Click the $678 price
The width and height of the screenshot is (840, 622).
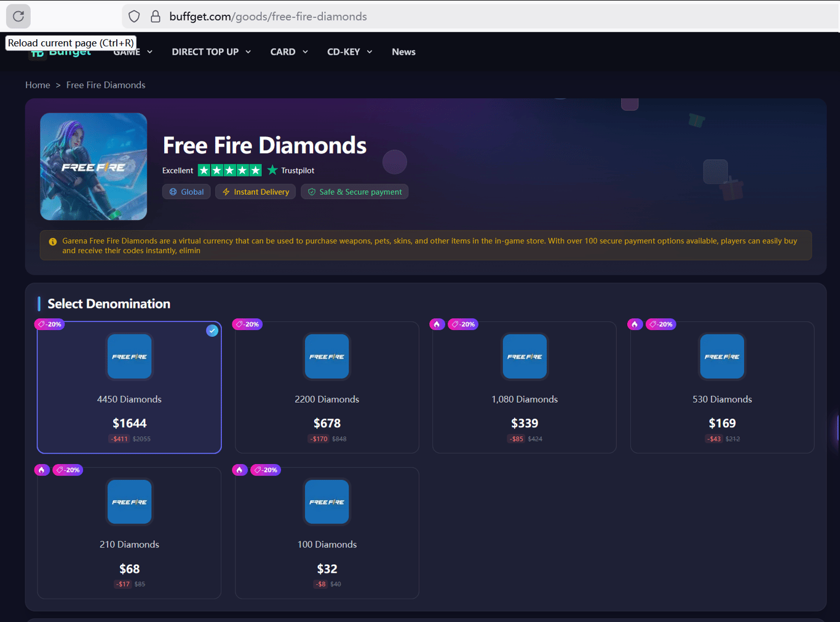click(327, 423)
